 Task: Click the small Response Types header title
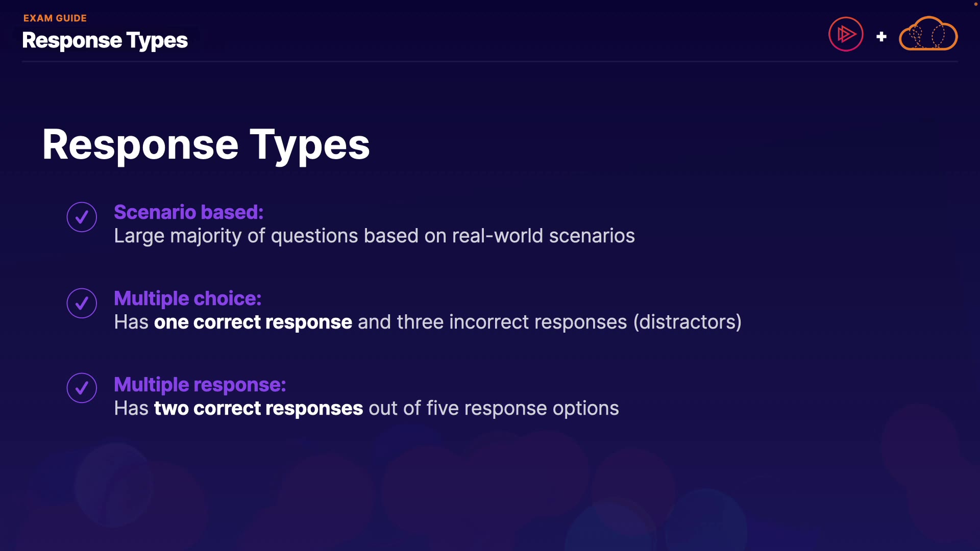click(105, 40)
